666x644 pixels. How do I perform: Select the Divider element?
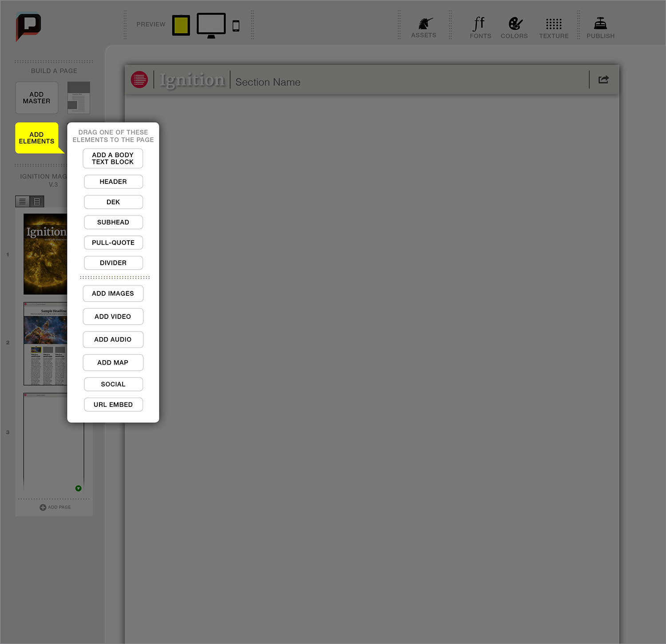(113, 263)
